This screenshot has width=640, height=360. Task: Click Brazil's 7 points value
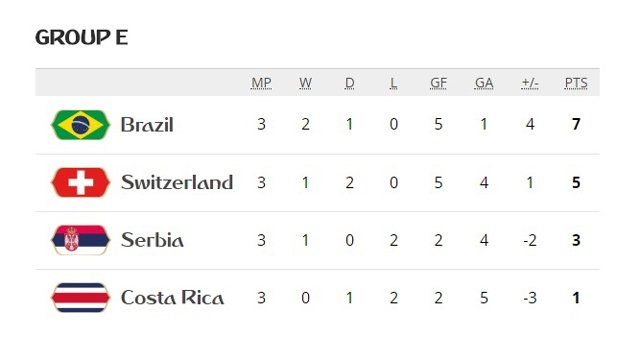(576, 124)
